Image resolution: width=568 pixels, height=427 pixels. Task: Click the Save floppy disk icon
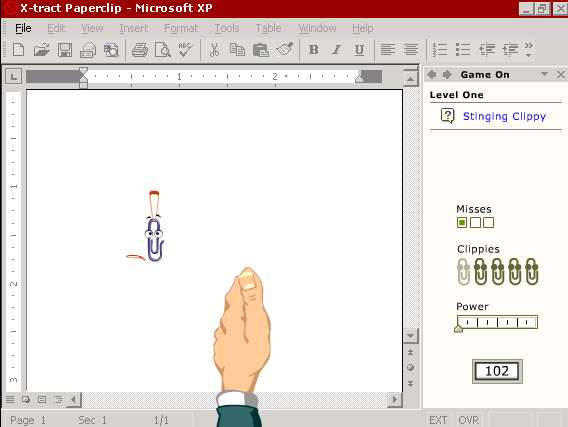(65, 50)
